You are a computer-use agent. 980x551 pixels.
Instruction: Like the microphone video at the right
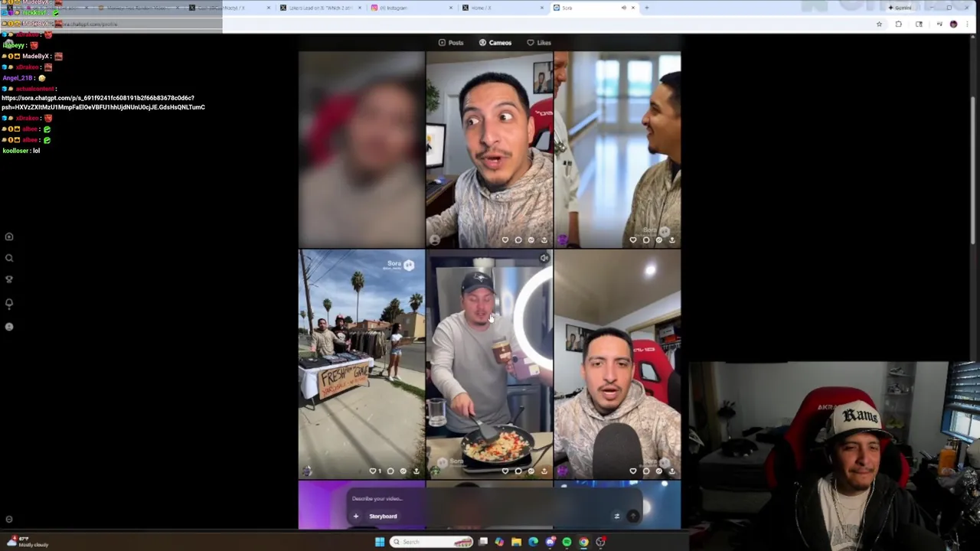632,471
